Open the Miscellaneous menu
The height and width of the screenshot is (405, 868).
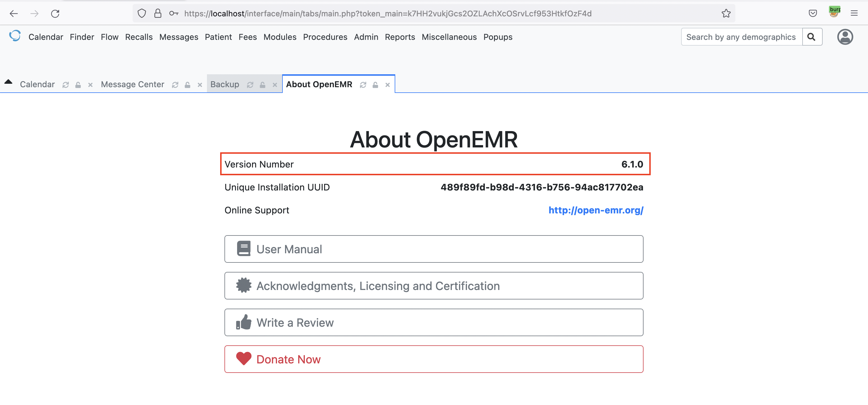(449, 37)
